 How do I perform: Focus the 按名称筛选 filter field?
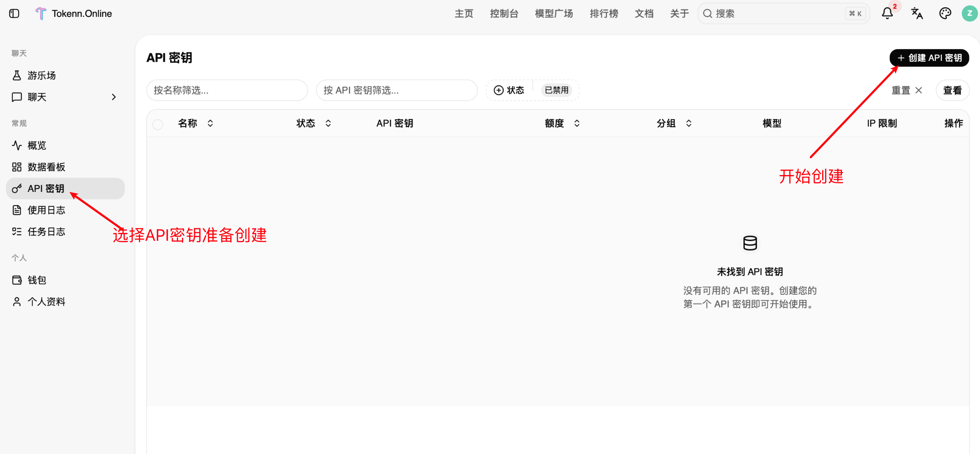[x=227, y=90]
